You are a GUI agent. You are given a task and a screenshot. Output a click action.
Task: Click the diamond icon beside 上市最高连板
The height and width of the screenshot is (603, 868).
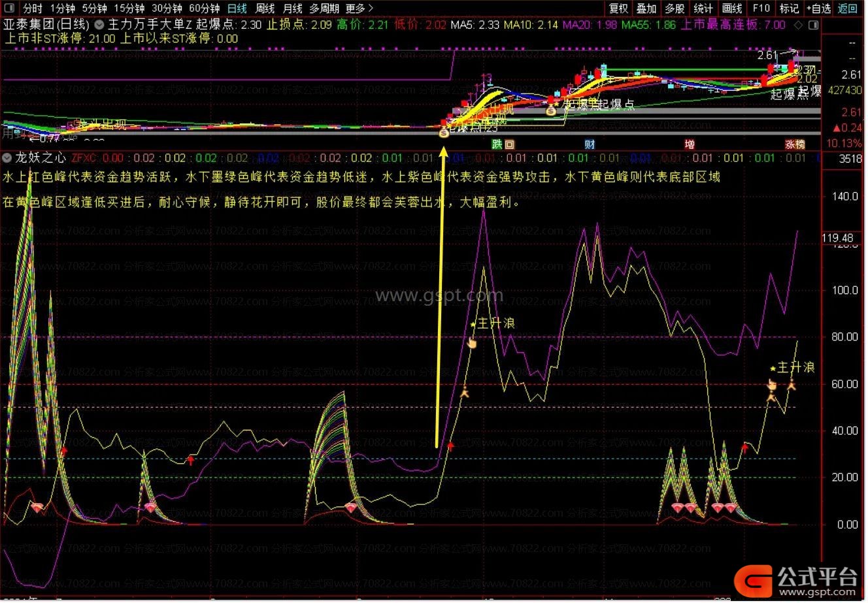pos(797,25)
